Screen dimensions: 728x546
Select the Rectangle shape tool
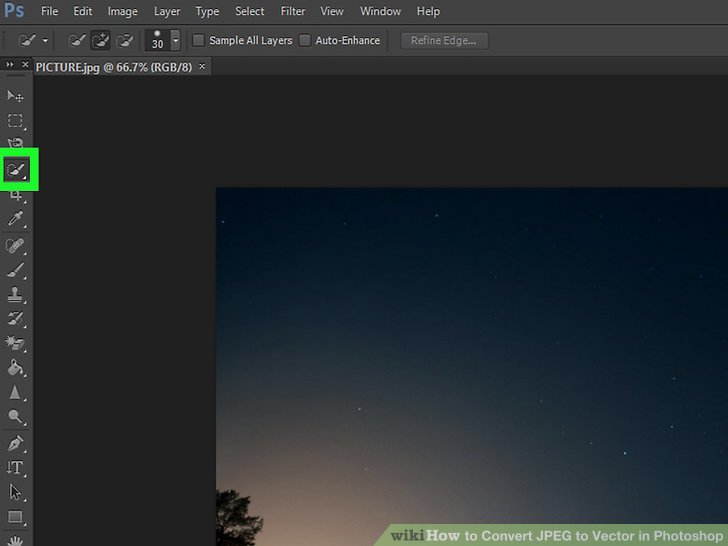click(x=15, y=517)
